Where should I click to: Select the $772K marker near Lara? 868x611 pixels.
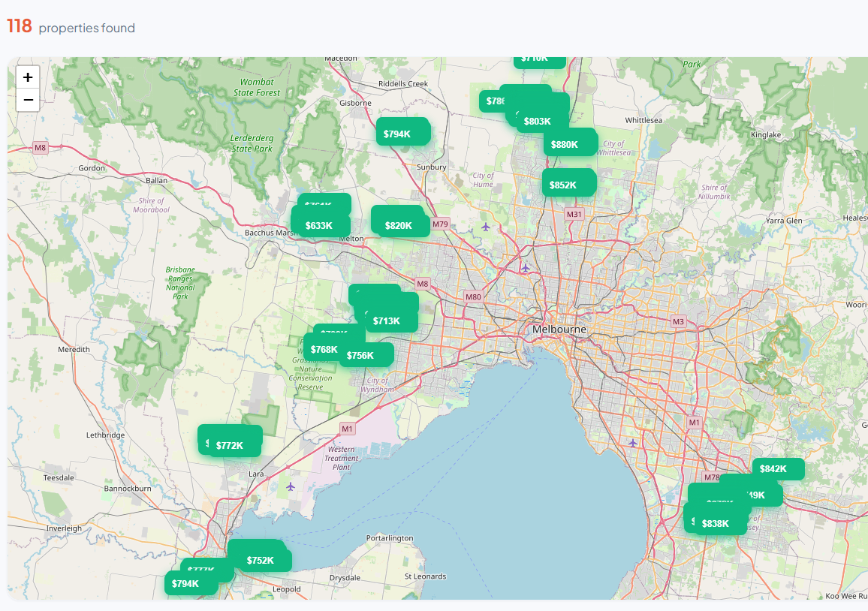235,446
